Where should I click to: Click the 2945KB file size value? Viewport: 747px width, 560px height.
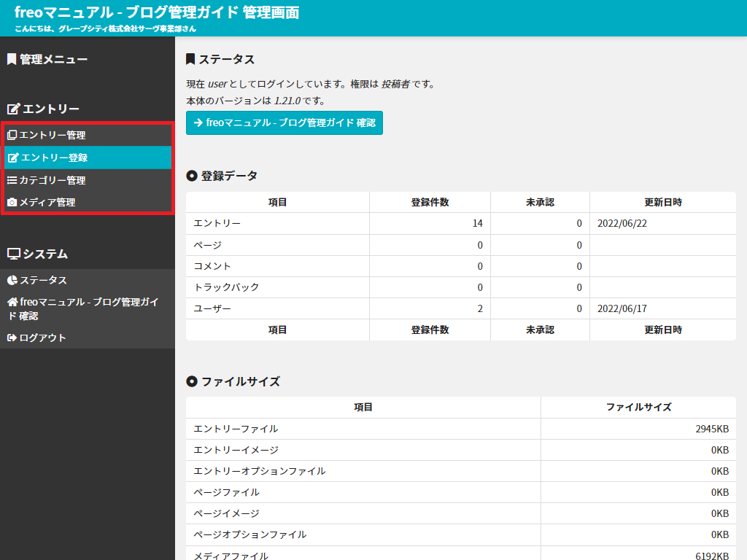click(712, 429)
